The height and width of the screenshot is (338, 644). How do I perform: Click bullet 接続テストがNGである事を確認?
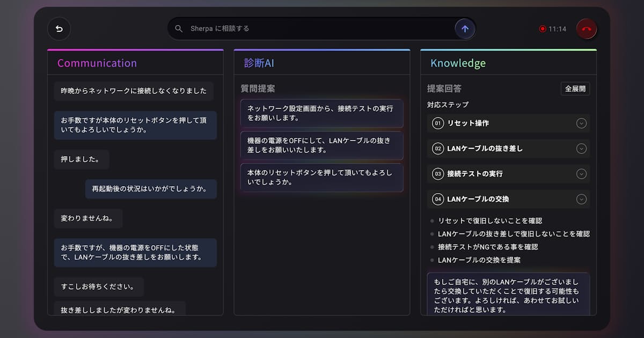point(488,247)
